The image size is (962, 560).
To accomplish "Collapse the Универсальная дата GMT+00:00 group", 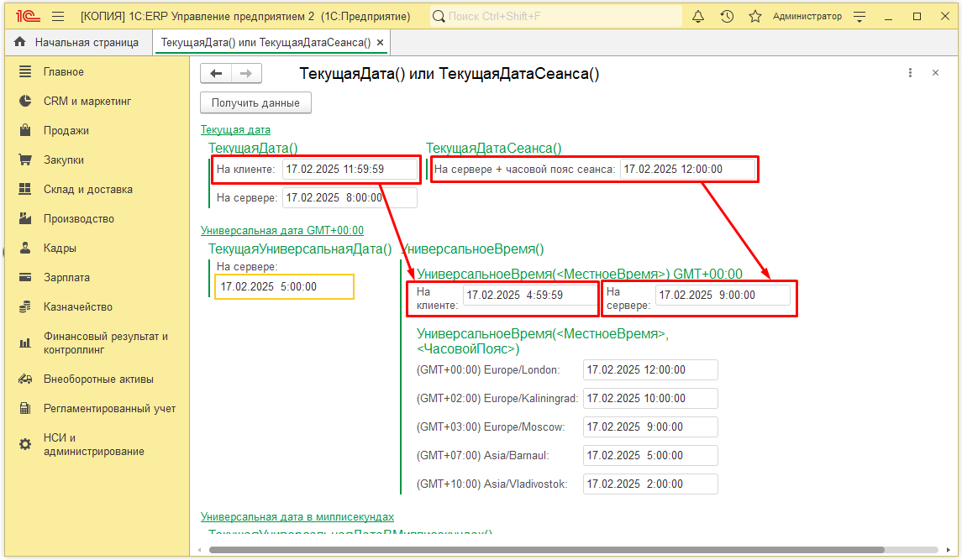I will 281,230.
